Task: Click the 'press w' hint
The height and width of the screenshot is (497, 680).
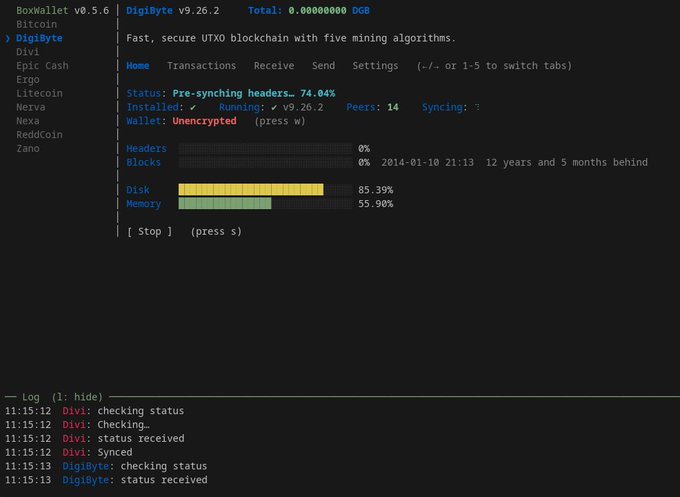Action: (280, 121)
